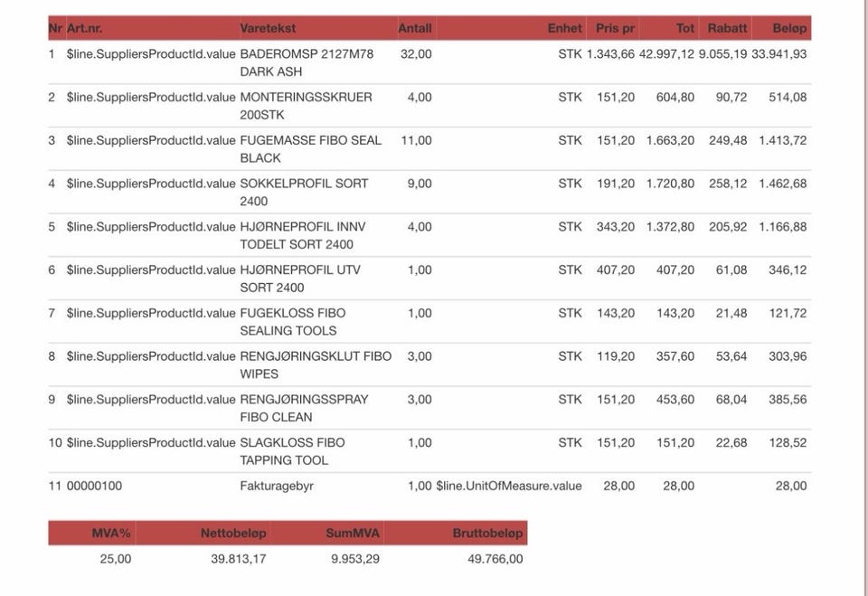Select the BADEROMSP 2127M78 DARK ASH row

(x=429, y=62)
